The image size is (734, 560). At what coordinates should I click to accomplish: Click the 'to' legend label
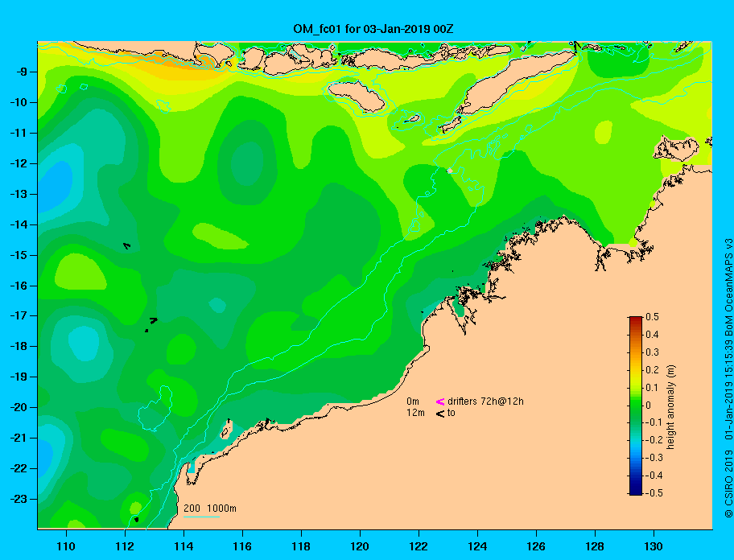coord(452,413)
